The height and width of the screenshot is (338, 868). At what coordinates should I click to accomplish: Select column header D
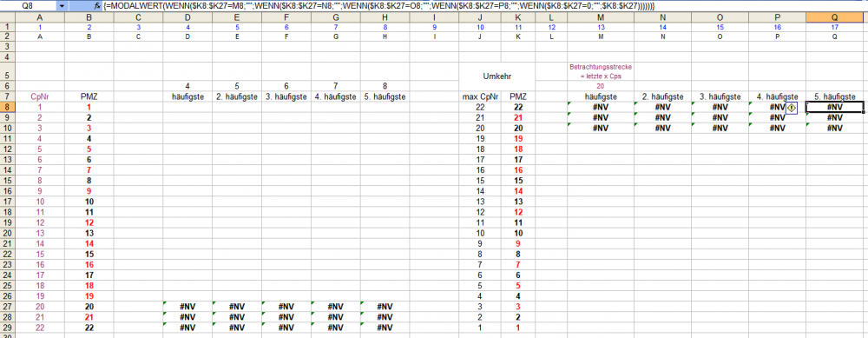click(x=187, y=17)
